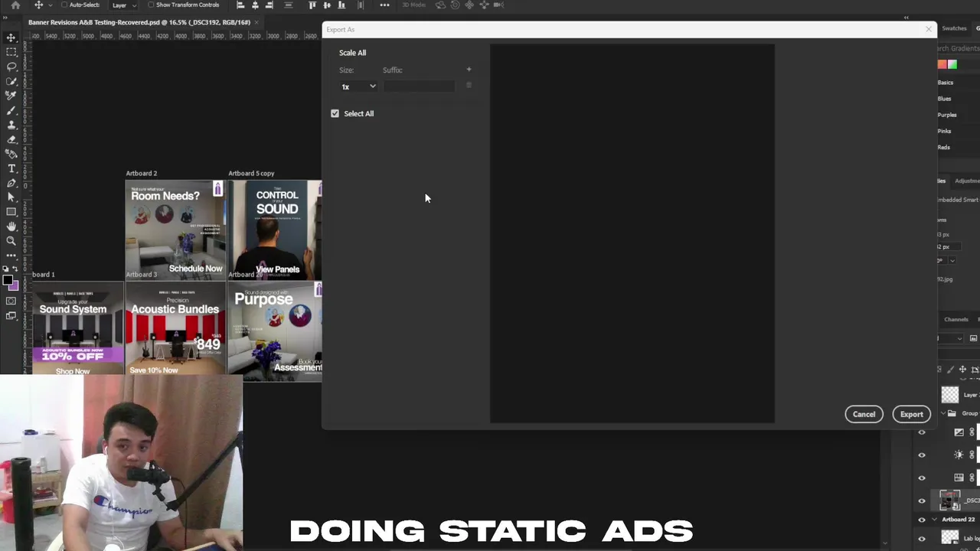The height and width of the screenshot is (551, 980).
Task: Expand the Basics gradient folder
Action: click(946, 83)
